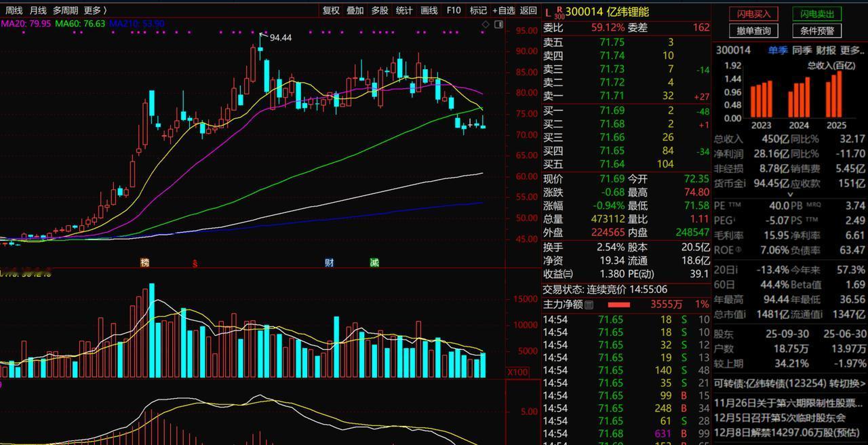The image size is (868, 445).
Task: Click the 闪电买入 flash buy button
Action: tap(754, 14)
